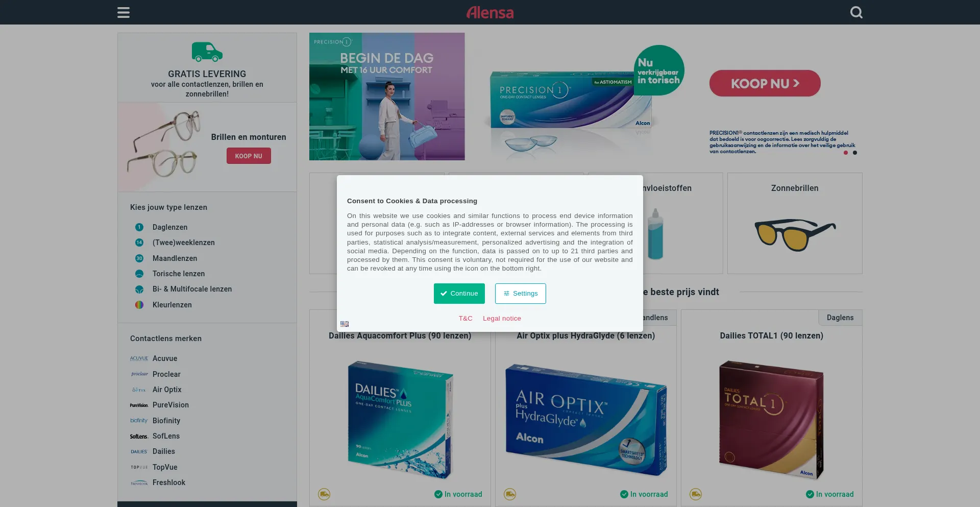Click the free delivery truck icon
This screenshot has width=980, height=507.
coord(207,52)
